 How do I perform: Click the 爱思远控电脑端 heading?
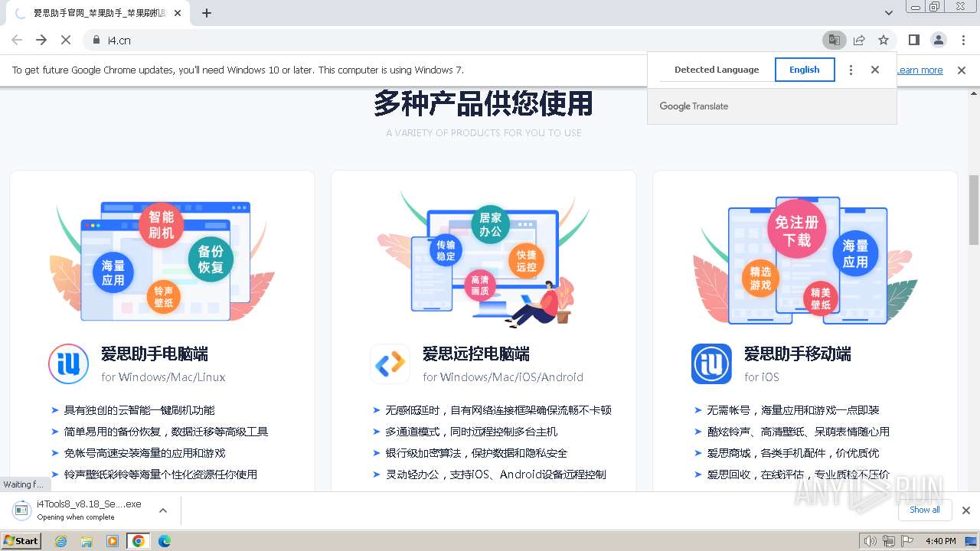click(x=476, y=354)
